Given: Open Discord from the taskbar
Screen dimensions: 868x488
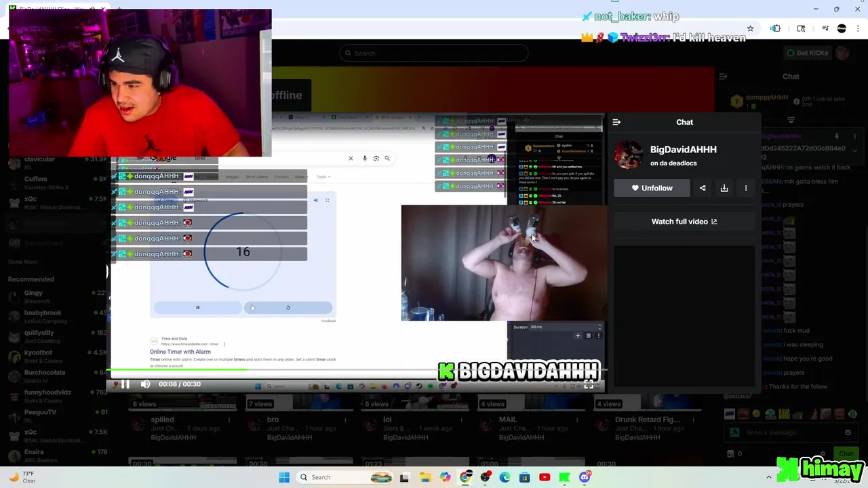Looking at the screenshot, I should point(585,477).
